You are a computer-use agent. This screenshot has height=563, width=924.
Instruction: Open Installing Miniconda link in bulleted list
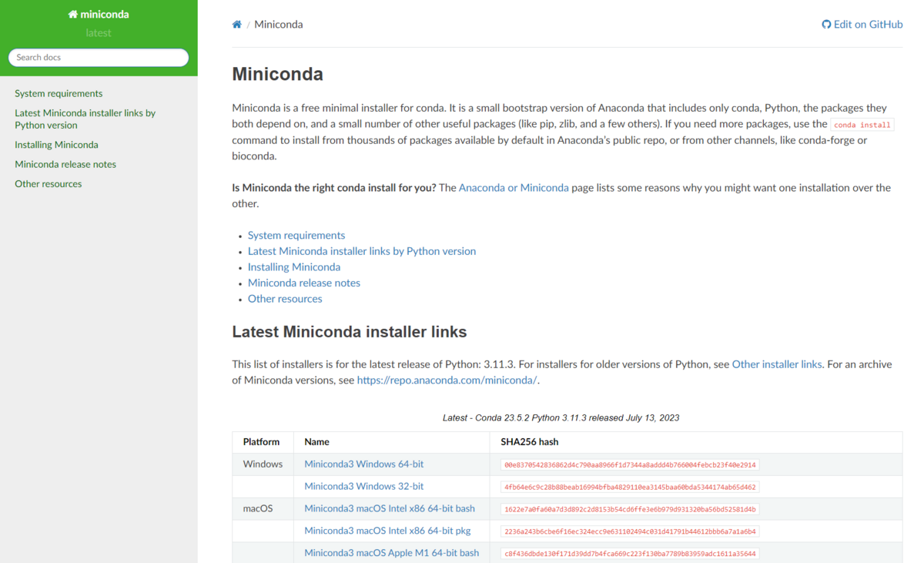[294, 267]
